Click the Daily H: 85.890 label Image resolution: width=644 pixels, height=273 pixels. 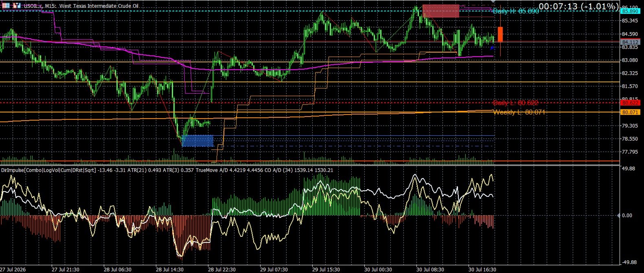pyautogui.click(x=516, y=11)
